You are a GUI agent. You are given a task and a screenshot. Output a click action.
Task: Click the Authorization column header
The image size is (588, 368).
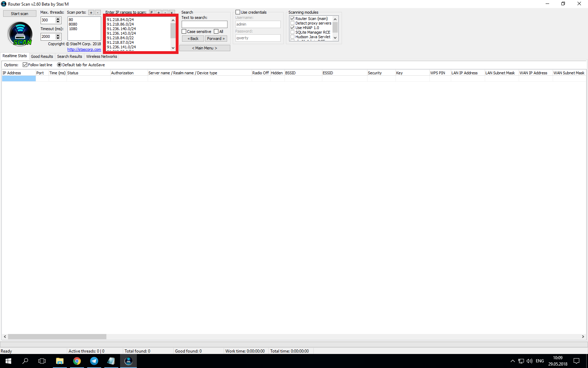[x=129, y=73]
